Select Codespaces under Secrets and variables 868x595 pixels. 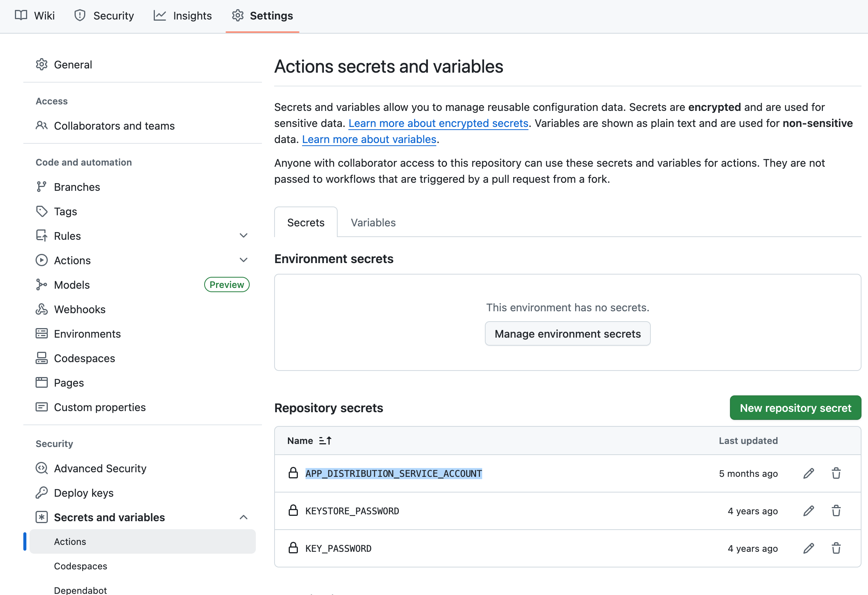[80, 566]
